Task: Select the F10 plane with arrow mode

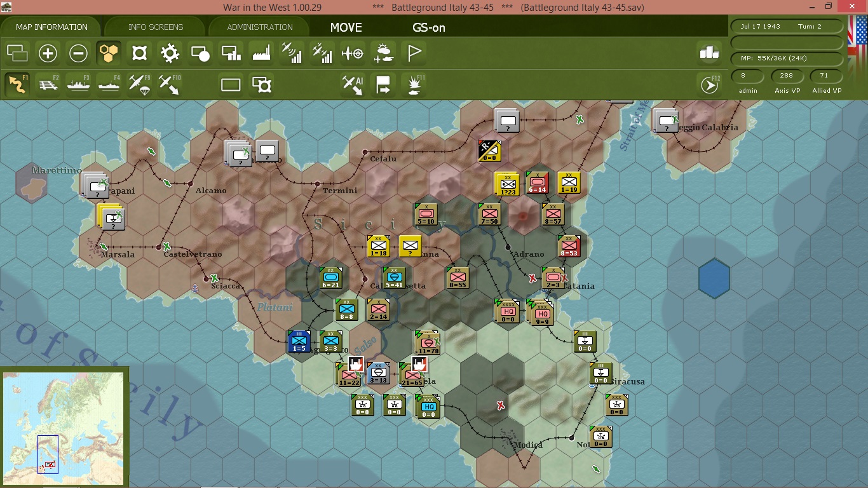Action: [170, 85]
